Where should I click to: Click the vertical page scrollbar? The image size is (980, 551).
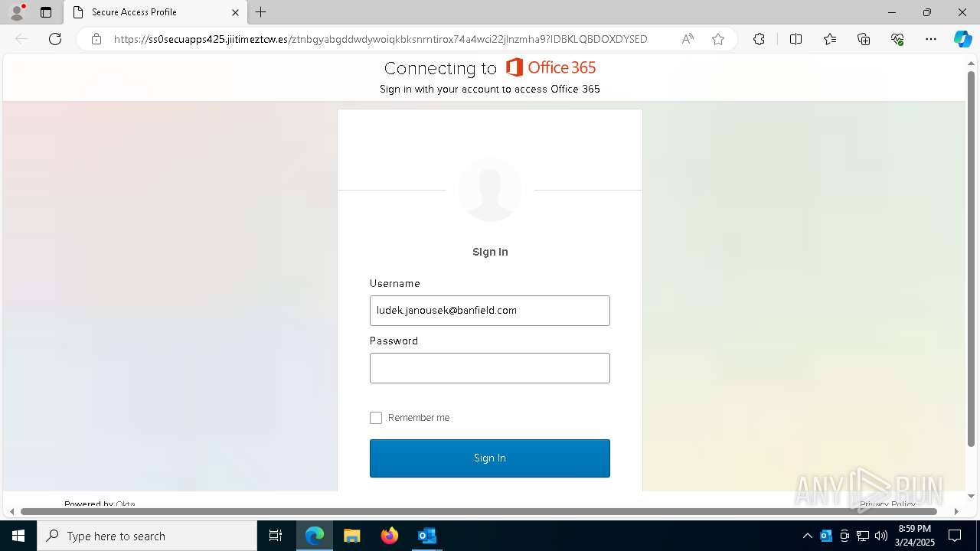click(972, 259)
